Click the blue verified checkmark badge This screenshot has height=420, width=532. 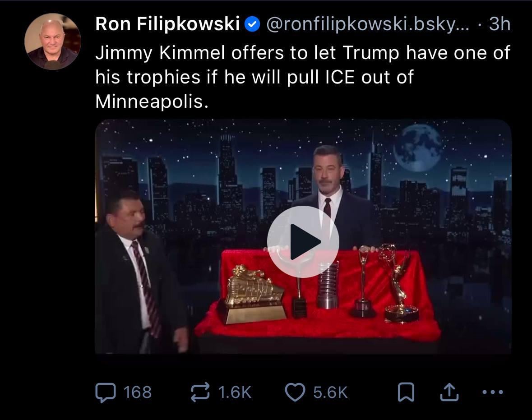(x=252, y=24)
